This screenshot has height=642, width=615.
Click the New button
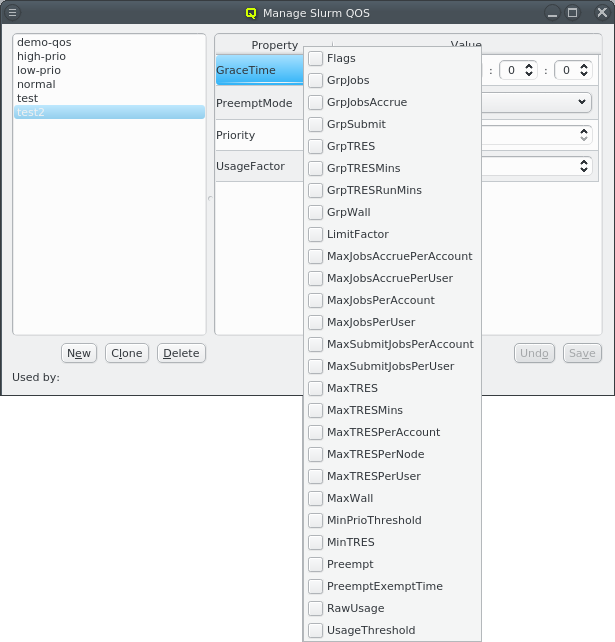(x=79, y=353)
